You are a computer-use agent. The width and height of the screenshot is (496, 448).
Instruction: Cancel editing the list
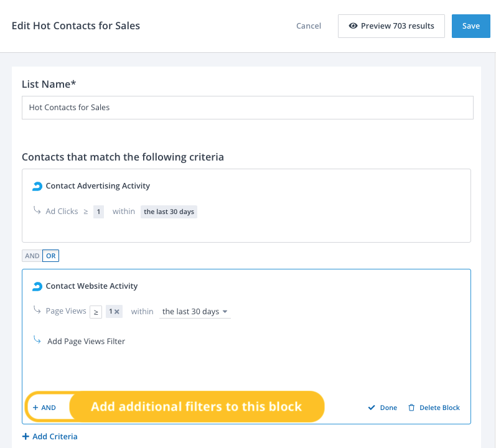[309, 26]
